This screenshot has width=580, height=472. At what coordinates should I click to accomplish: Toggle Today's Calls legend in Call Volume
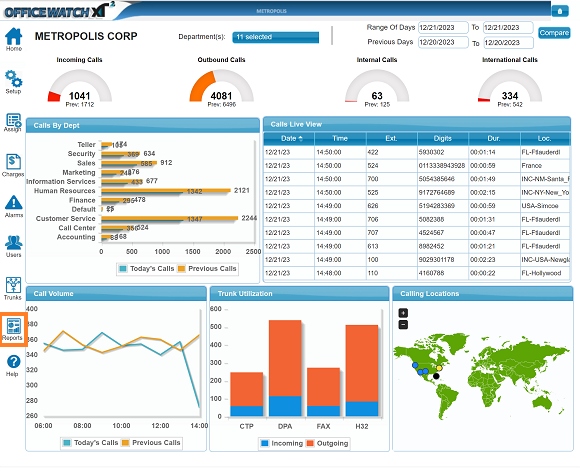91,442
